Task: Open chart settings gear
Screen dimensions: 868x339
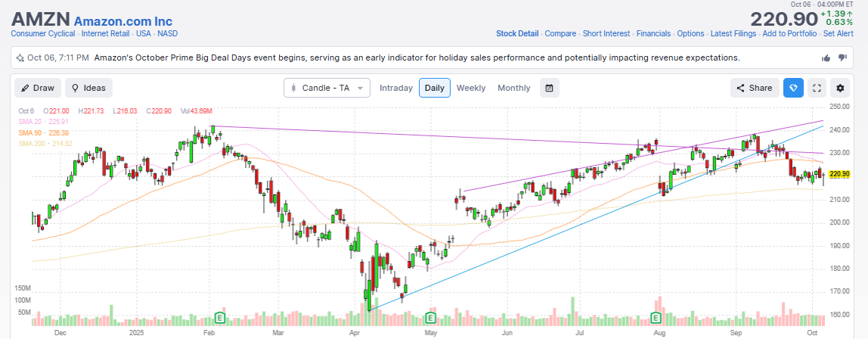Action: 840,88
